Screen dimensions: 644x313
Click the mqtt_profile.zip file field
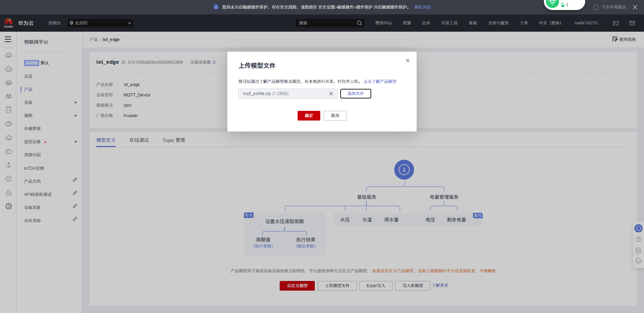288,94
